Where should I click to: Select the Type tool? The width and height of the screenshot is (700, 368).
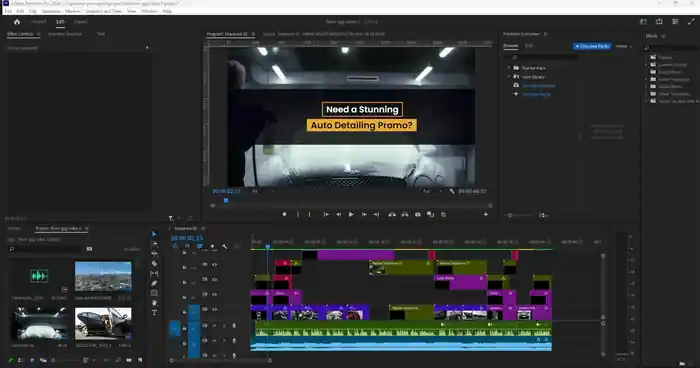[x=154, y=313]
